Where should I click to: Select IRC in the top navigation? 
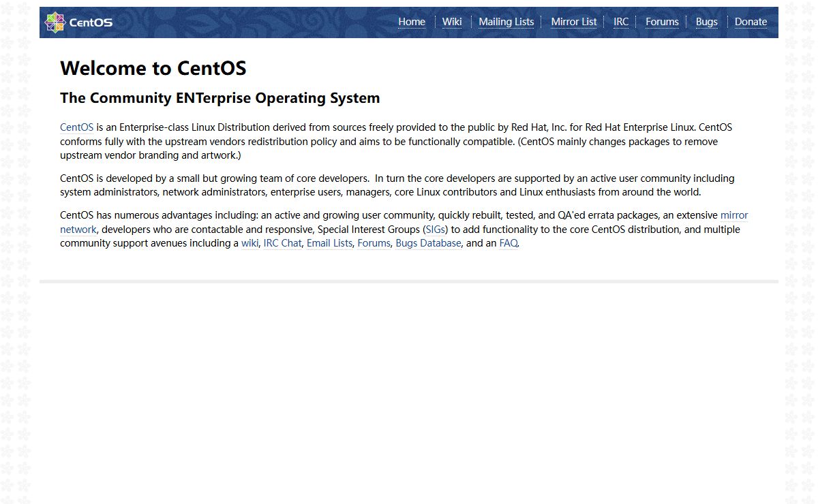pyautogui.click(x=621, y=22)
